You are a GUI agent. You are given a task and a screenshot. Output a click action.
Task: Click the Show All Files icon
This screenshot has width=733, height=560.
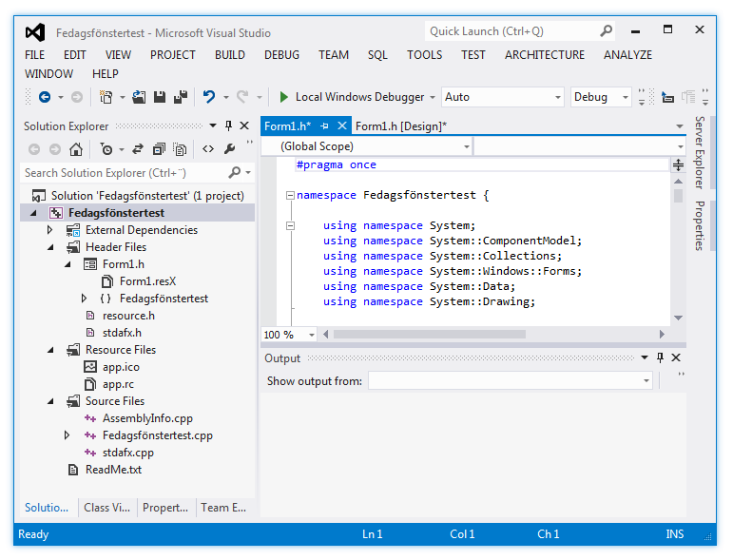click(x=180, y=149)
